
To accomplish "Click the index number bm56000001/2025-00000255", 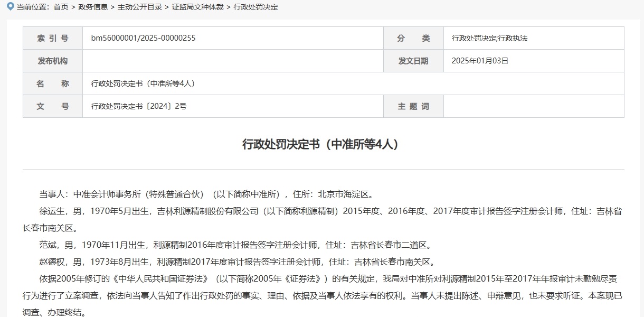I will point(141,38).
